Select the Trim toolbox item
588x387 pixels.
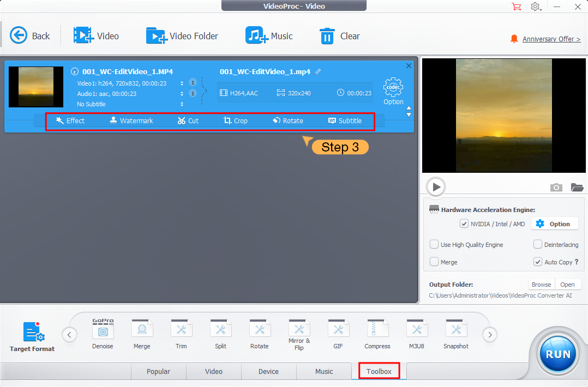tap(181, 334)
